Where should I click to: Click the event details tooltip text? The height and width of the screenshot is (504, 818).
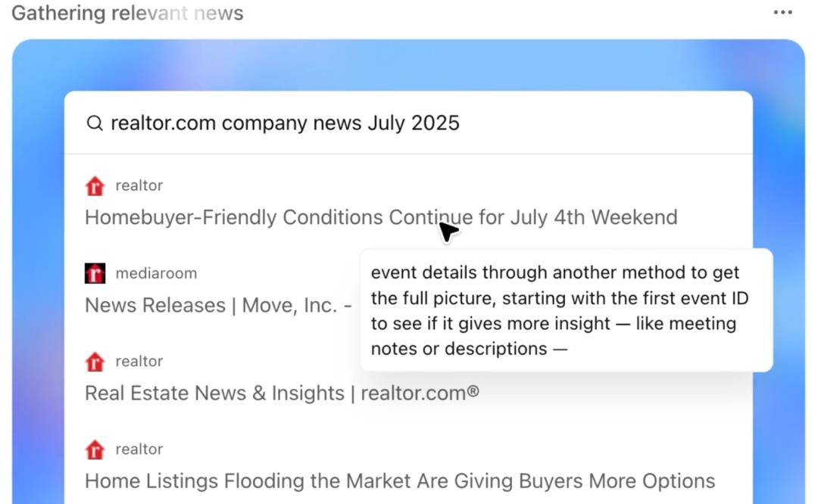point(560,310)
